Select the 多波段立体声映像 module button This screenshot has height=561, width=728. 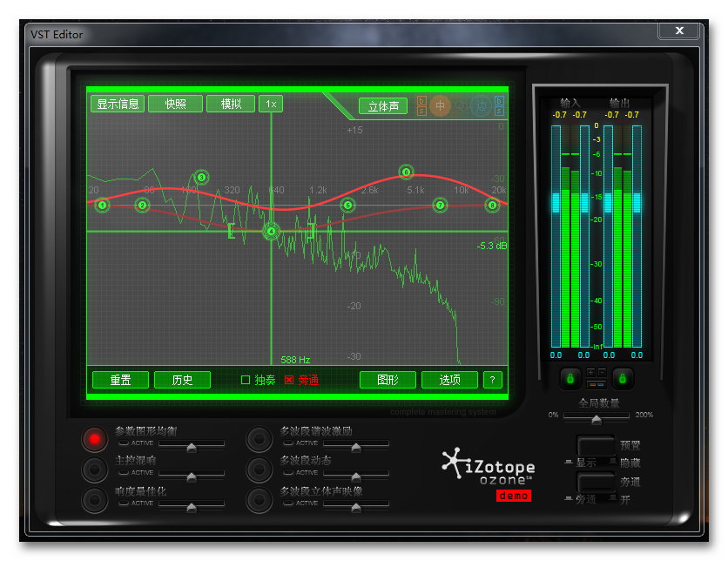coord(260,500)
